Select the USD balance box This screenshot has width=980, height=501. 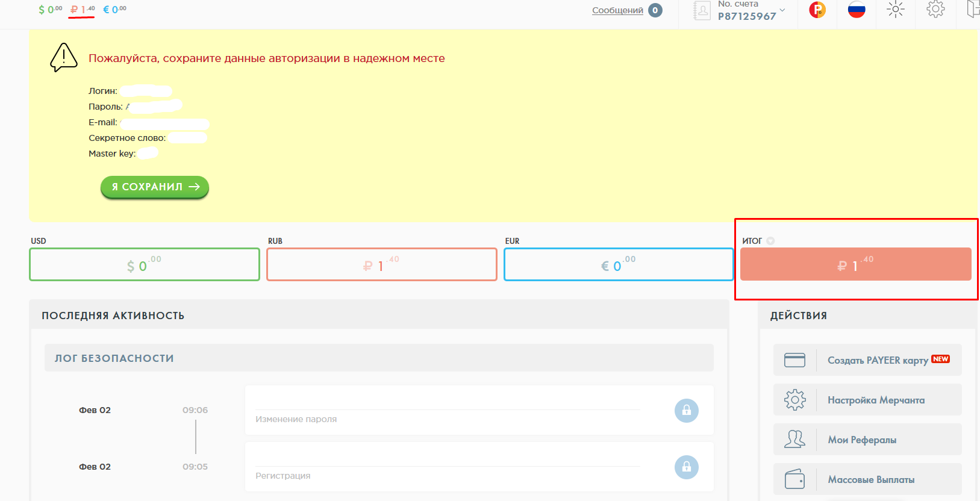(145, 264)
